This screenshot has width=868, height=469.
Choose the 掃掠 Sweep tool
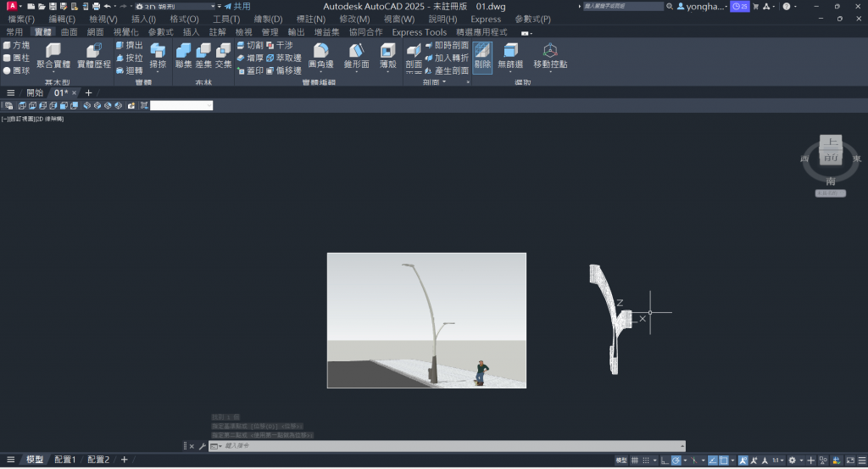[x=158, y=57]
